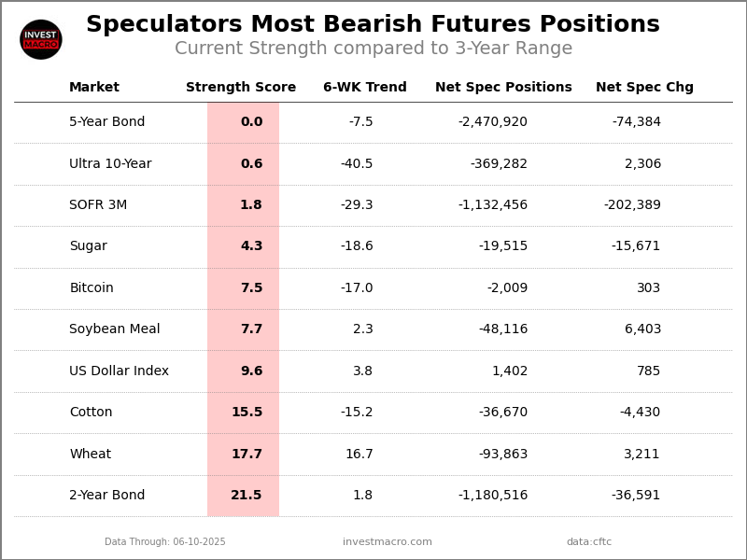
Task: Select the Sugar strength score 4.3
Action: coord(250,246)
